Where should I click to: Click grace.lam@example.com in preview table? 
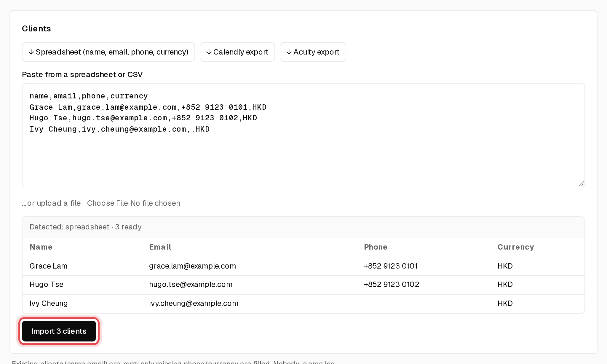pyautogui.click(x=192, y=266)
